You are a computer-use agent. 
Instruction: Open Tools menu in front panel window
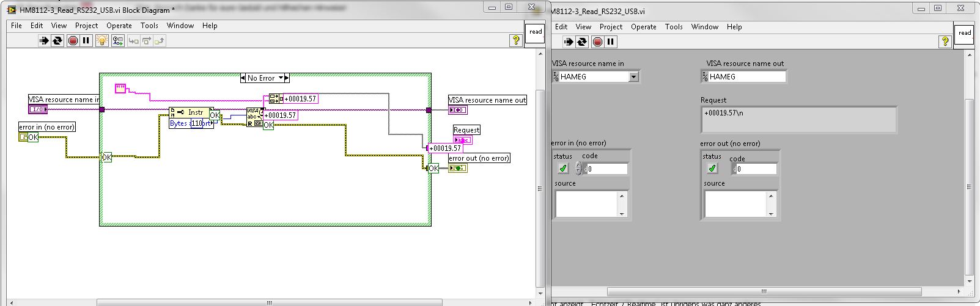(674, 27)
